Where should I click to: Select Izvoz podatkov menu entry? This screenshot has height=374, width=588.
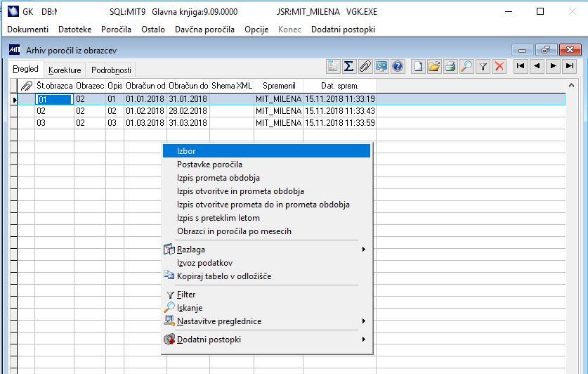(x=267, y=263)
